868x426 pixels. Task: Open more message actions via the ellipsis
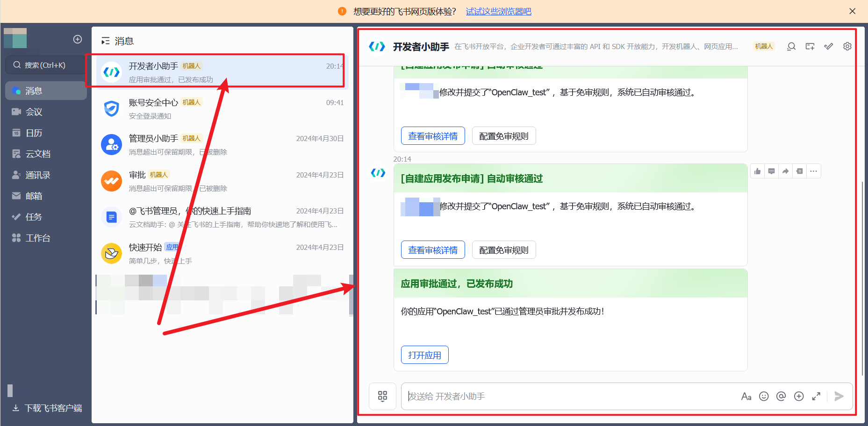(x=813, y=171)
